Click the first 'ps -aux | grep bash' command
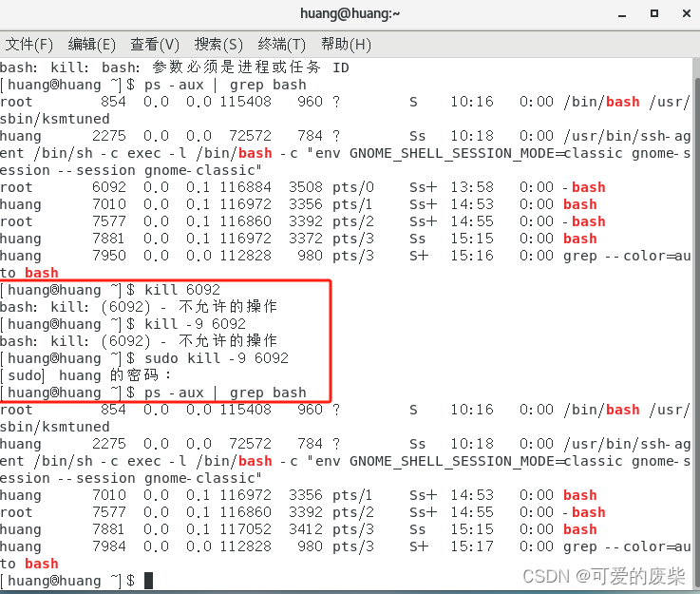 [225, 85]
